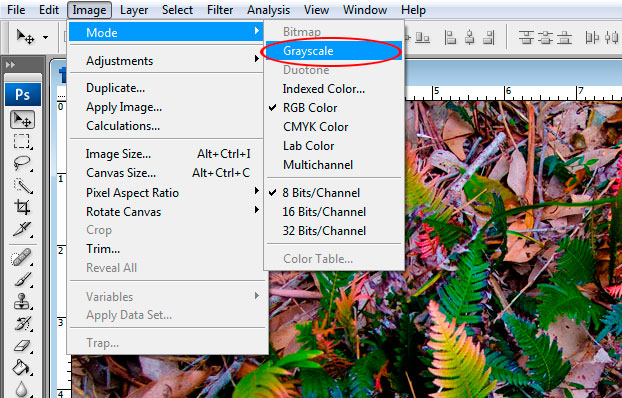Open the Window menu
The height and width of the screenshot is (398, 622).
365,10
